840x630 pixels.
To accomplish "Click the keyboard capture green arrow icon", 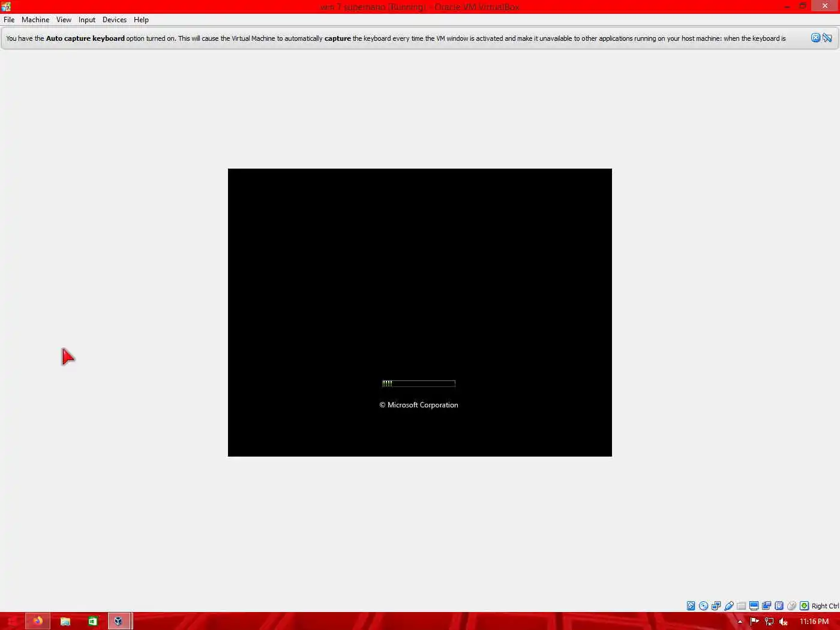I will [x=804, y=606].
